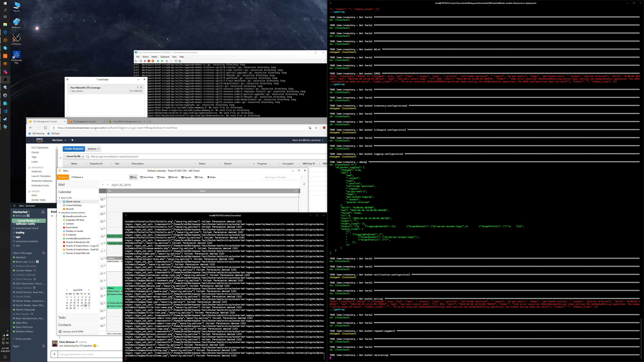The height and width of the screenshot is (362, 644).
Task: Switch to Month view in eM Client
Action: [x=173, y=177]
